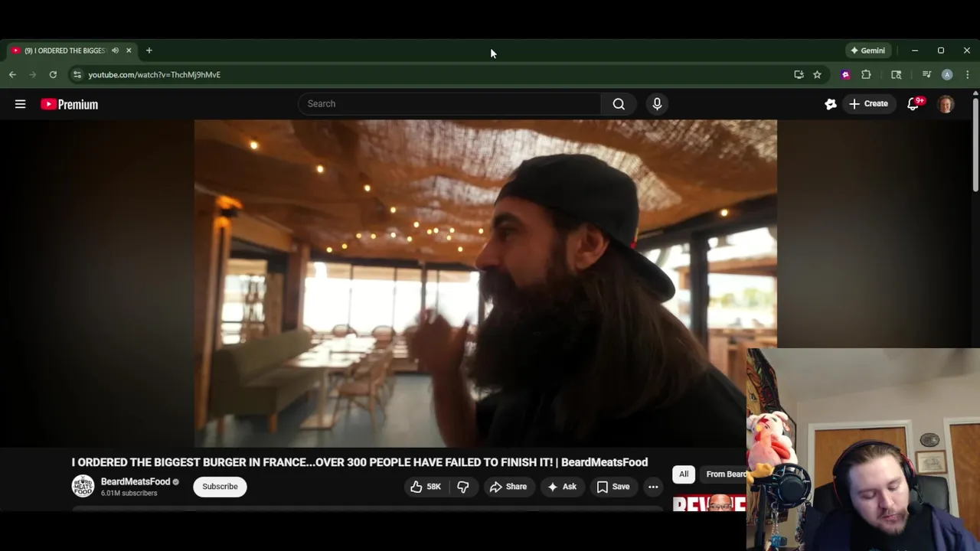Share the BeardMeatsFood video
The image size is (980, 551).
[x=508, y=487]
